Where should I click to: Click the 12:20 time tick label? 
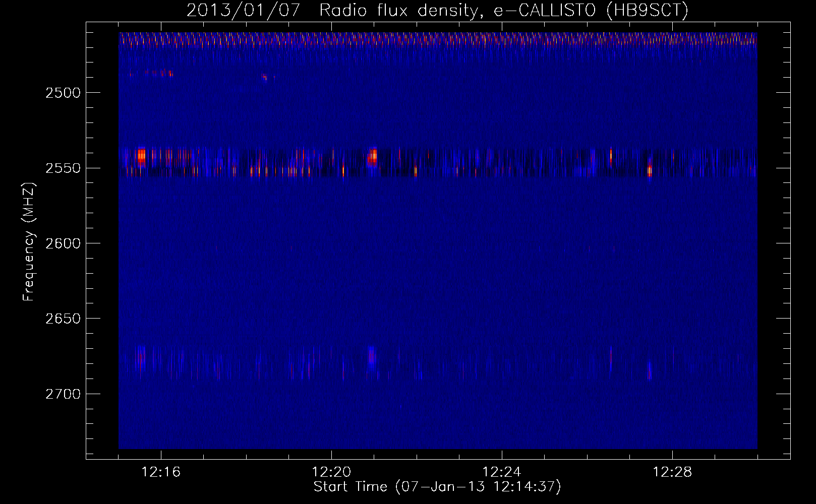[331, 472]
